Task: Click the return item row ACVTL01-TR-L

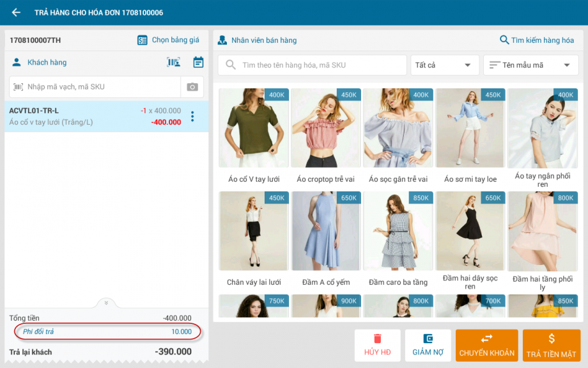Action: click(x=107, y=116)
